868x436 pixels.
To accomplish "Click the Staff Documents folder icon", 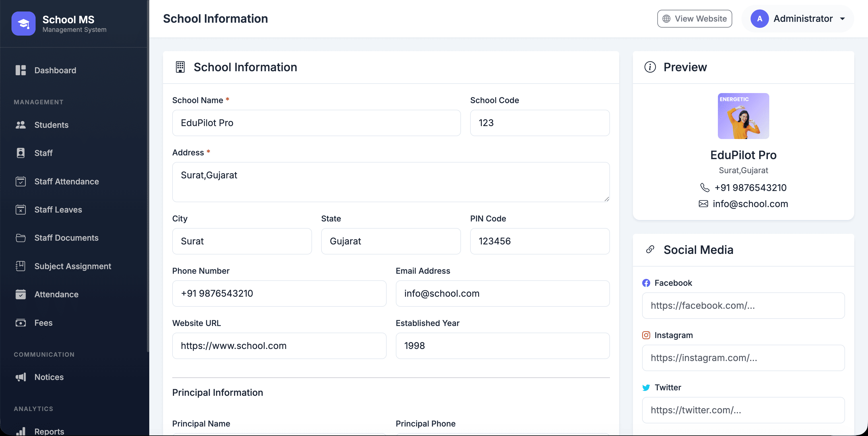I will pos(21,238).
